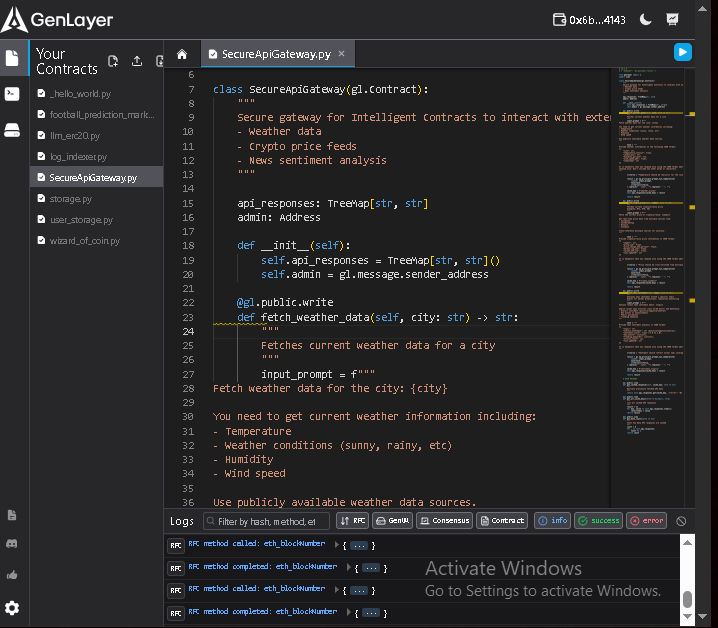Screen dimensions: 718x628
Task: Open the settings gear icon
Action: (x=12, y=608)
